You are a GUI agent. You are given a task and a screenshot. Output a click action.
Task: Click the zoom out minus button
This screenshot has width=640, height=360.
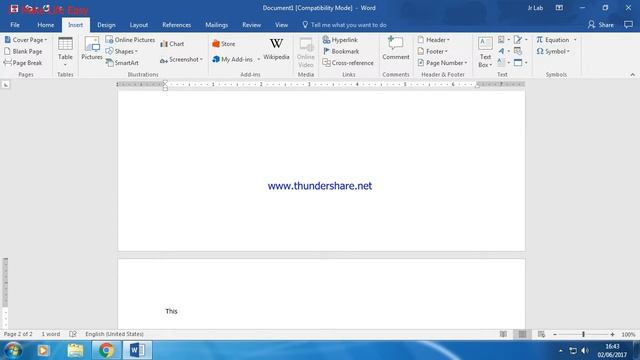(x=555, y=334)
